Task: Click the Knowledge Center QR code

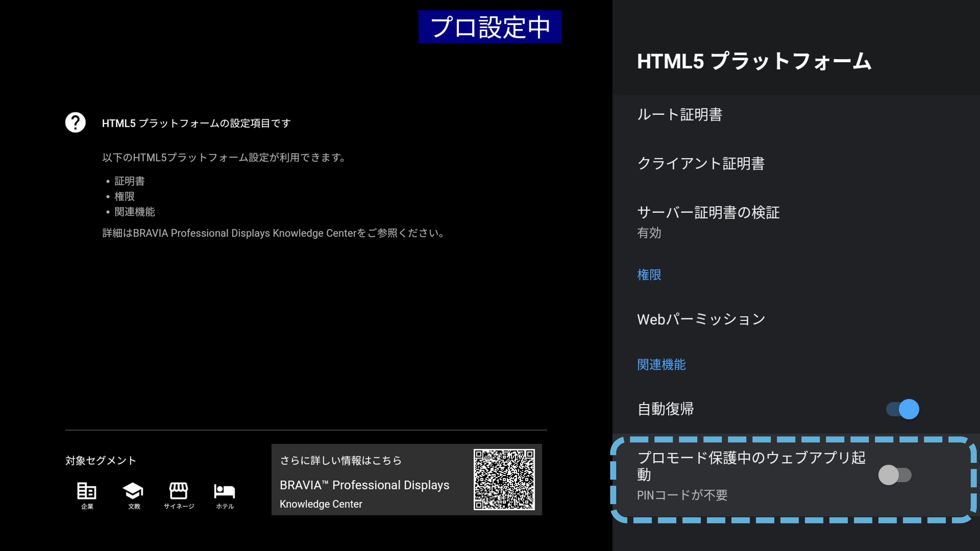Action: (504, 479)
